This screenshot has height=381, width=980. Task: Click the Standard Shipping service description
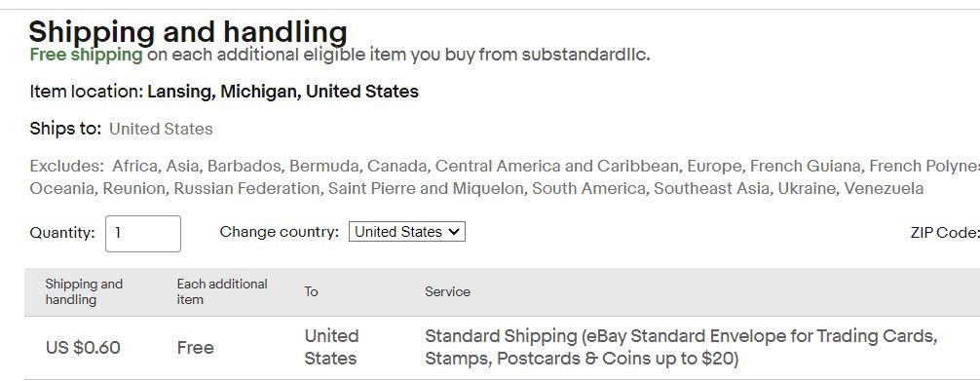click(x=681, y=347)
